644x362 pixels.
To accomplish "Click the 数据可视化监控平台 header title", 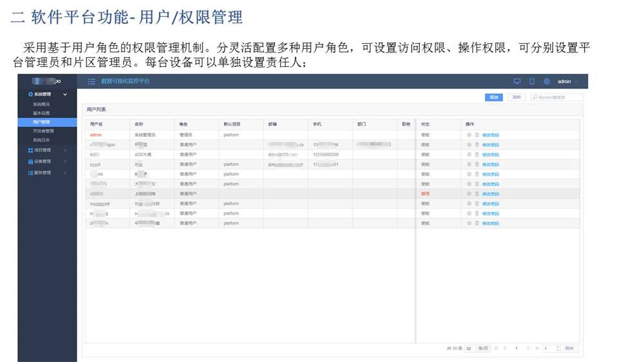I will [126, 81].
